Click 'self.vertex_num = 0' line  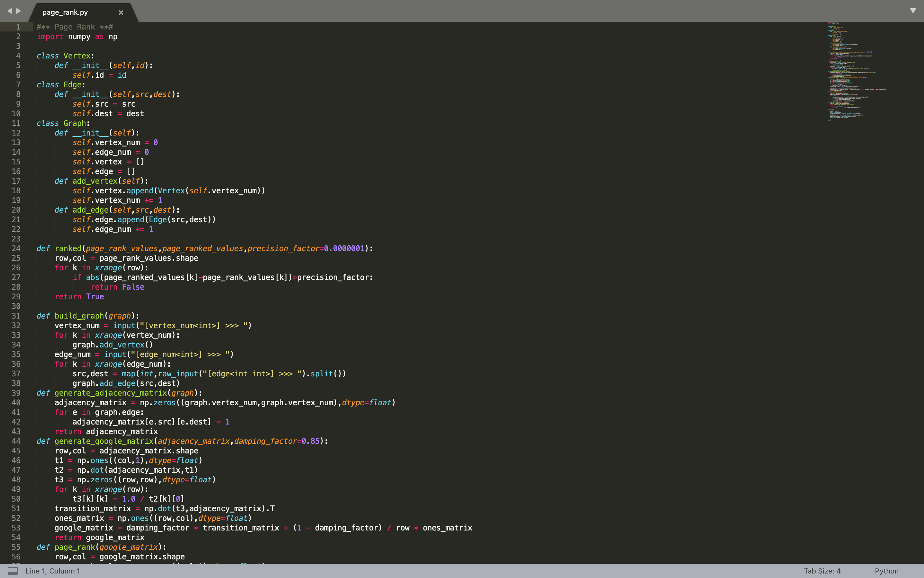click(115, 143)
